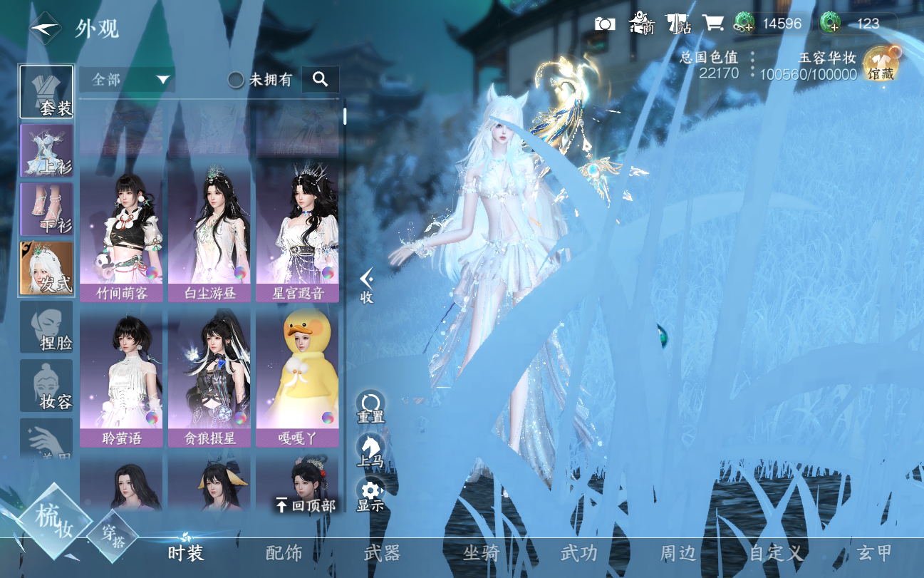Screen dimensions: 924x578
Task: Switch to the 自定义 custom tab
Action: [x=776, y=553]
